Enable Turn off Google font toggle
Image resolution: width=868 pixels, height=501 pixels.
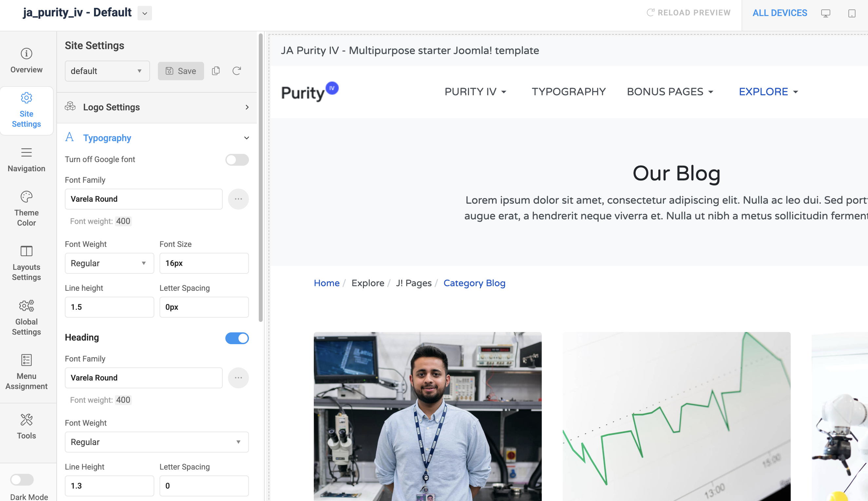237,160
